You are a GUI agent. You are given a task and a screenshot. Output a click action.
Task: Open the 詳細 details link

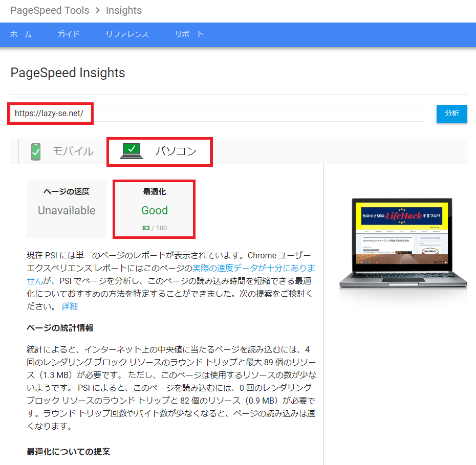(x=70, y=306)
